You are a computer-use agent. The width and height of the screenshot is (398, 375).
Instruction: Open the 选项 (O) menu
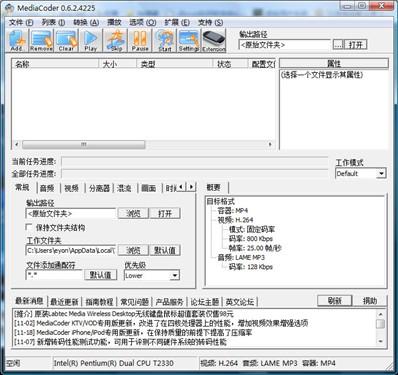coord(143,22)
